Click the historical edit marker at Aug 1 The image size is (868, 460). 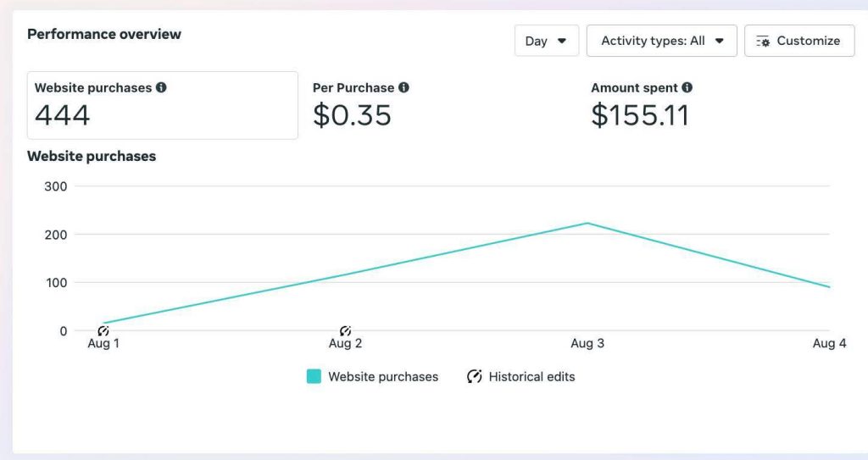(103, 330)
